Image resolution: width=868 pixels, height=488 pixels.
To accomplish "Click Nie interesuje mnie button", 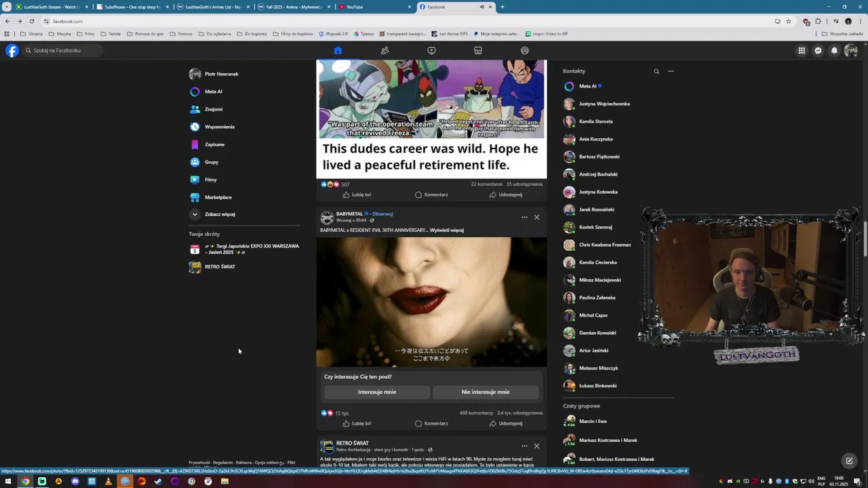I will 486,392.
